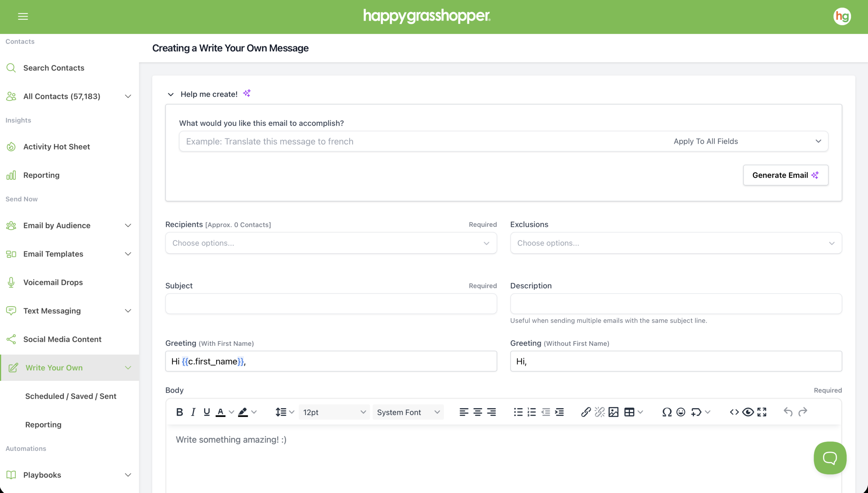Insert a link using the chain icon
The width and height of the screenshot is (868, 493).
(x=586, y=412)
